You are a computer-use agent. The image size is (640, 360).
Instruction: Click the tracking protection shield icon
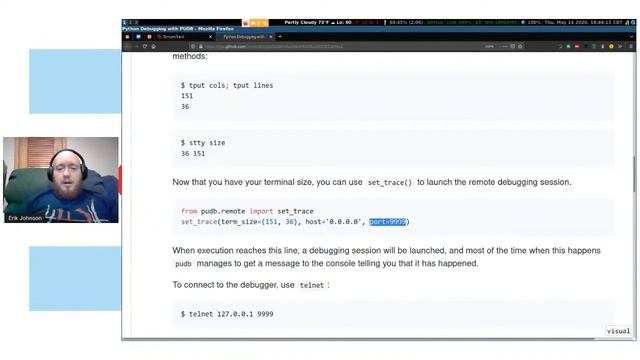click(x=193, y=47)
